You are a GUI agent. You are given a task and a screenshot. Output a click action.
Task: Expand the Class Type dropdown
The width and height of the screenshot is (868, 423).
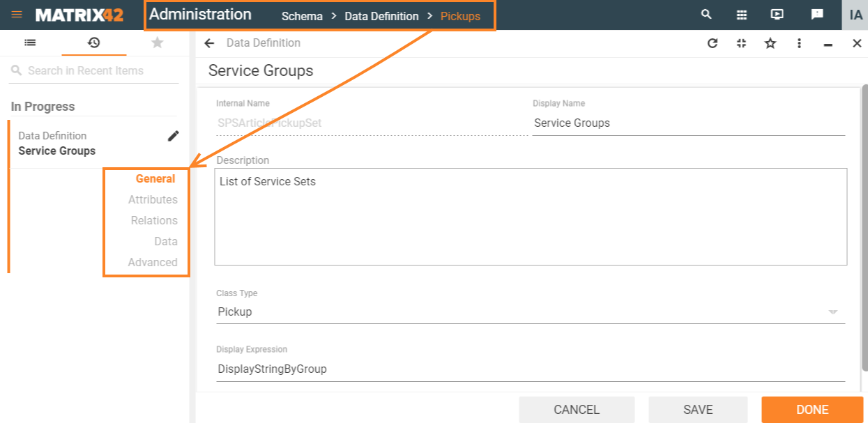[835, 312]
